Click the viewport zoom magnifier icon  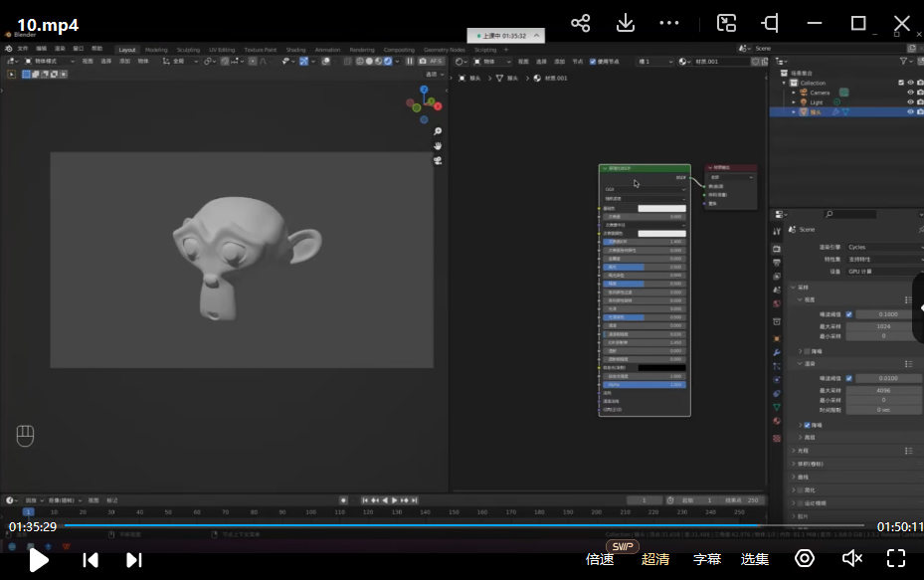pyautogui.click(x=438, y=131)
